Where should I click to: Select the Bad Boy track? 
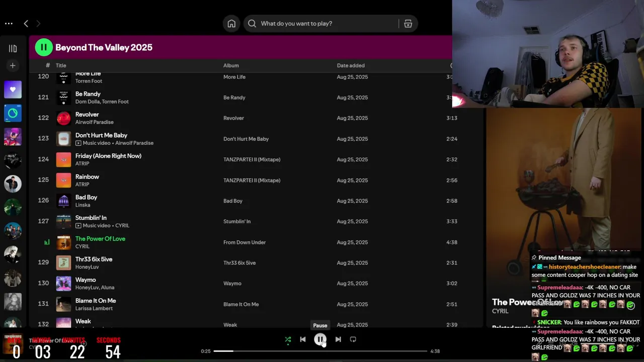coord(86,198)
